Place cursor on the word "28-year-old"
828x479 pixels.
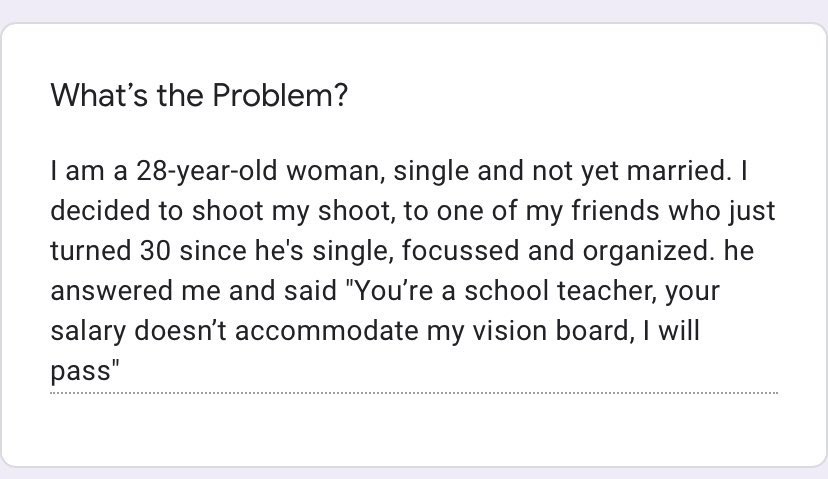coord(206,171)
